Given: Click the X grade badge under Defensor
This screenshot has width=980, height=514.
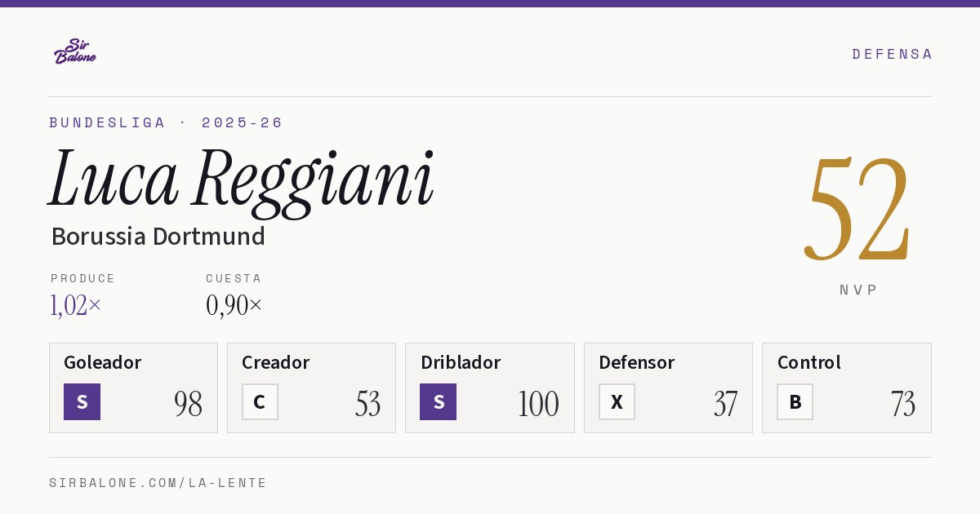Looking at the screenshot, I should coord(617,402).
